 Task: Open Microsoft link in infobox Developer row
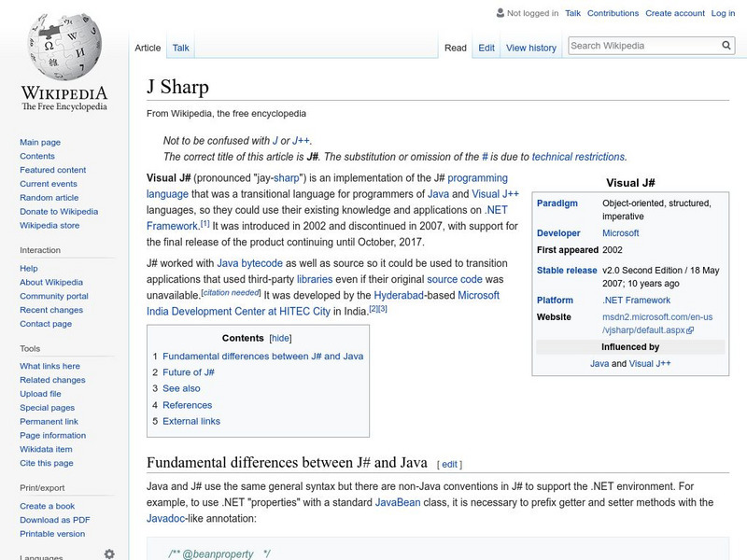620,232
